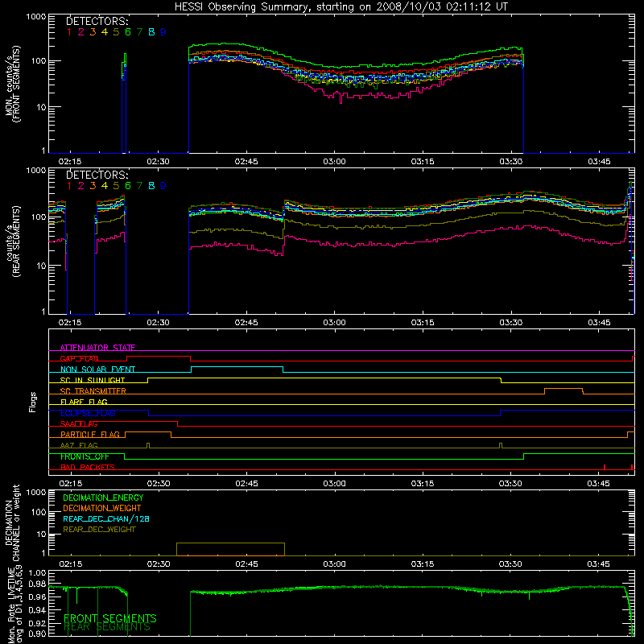
Task: Click the FLARE_FLAG label
Action: [x=84, y=402]
